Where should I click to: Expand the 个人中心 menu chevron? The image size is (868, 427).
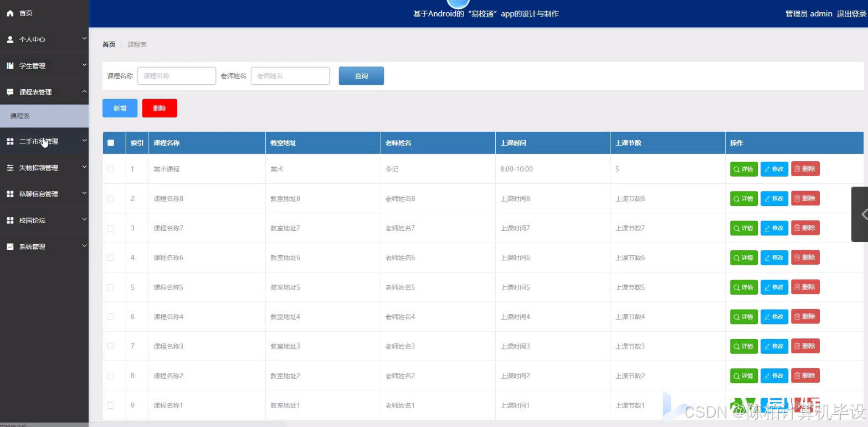click(x=84, y=38)
